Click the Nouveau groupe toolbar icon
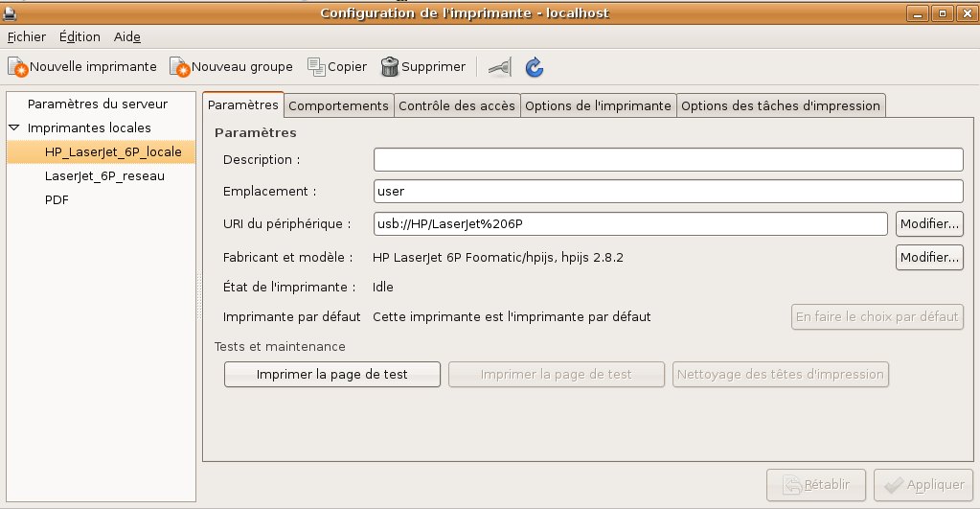980x509 pixels. click(x=180, y=67)
